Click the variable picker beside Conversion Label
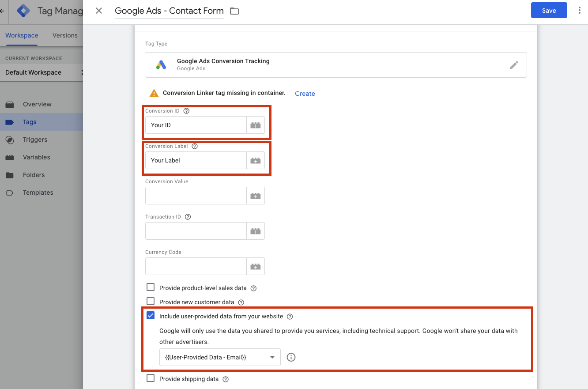Viewport: 588px width, 389px height. (256, 160)
